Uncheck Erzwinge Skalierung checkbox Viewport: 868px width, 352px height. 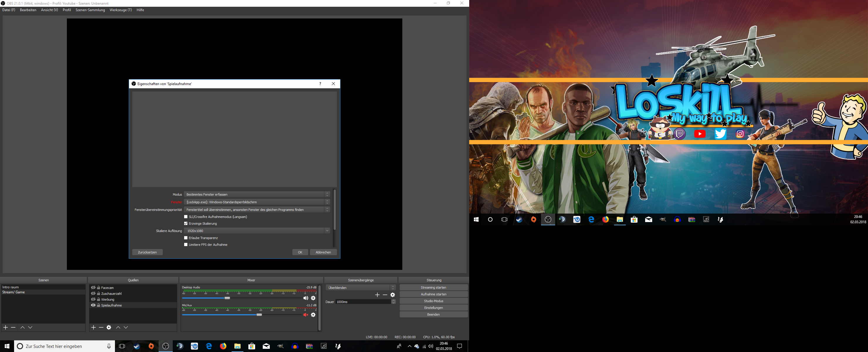coord(186,224)
